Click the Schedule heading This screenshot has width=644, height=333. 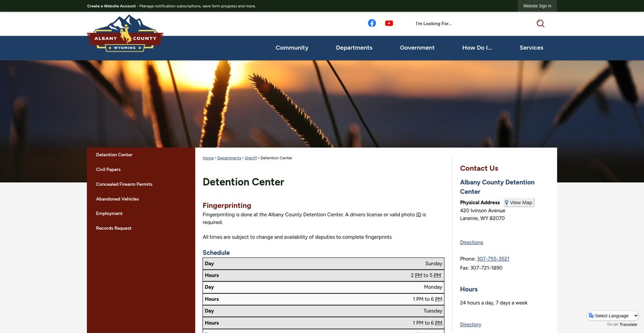pyautogui.click(x=216, y=252)
